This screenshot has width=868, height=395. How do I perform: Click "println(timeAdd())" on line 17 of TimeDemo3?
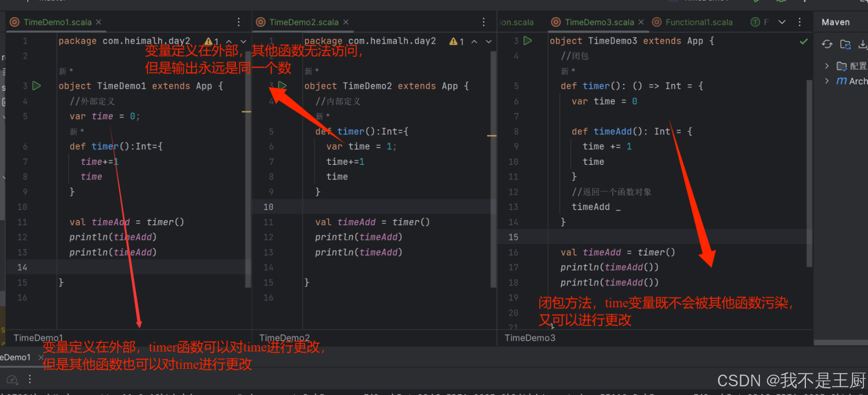pos(610,267)
